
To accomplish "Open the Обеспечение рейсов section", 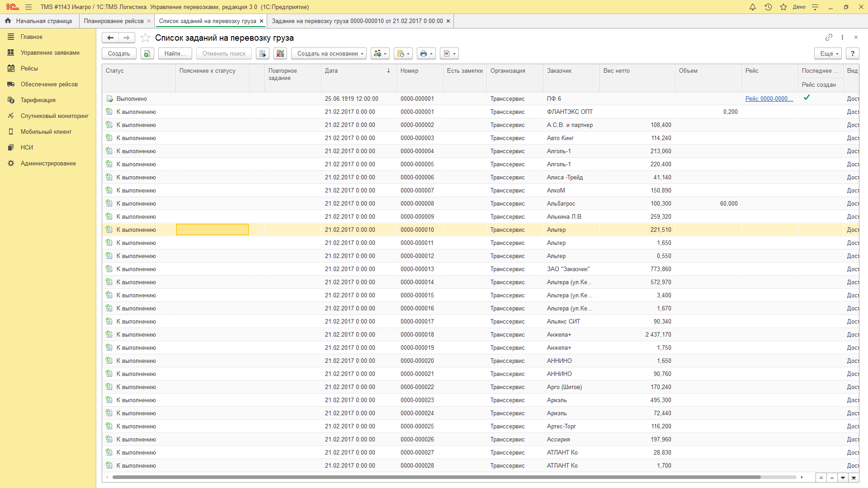I will tap(48, 84).
